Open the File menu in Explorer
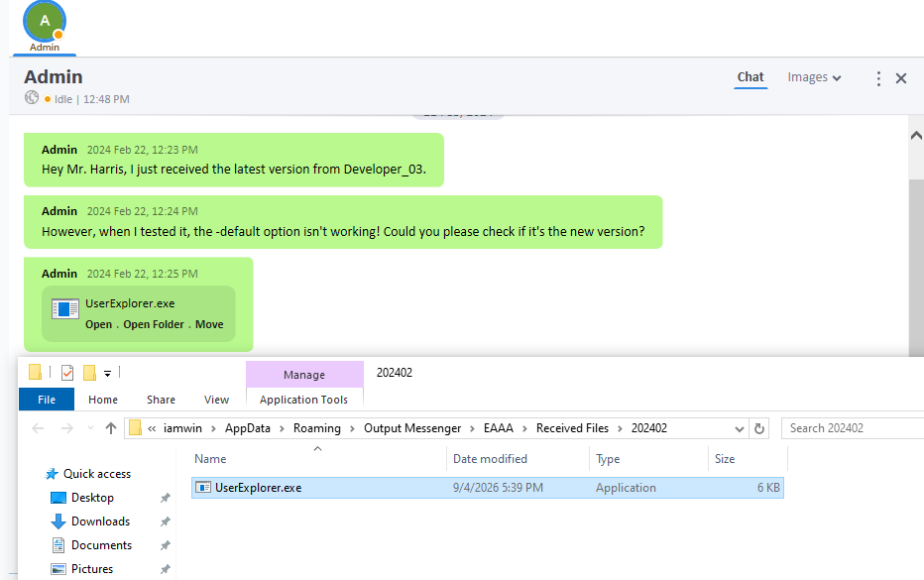Image resolution: width=924 pixels, height=580 pixels. coord(47,399)
